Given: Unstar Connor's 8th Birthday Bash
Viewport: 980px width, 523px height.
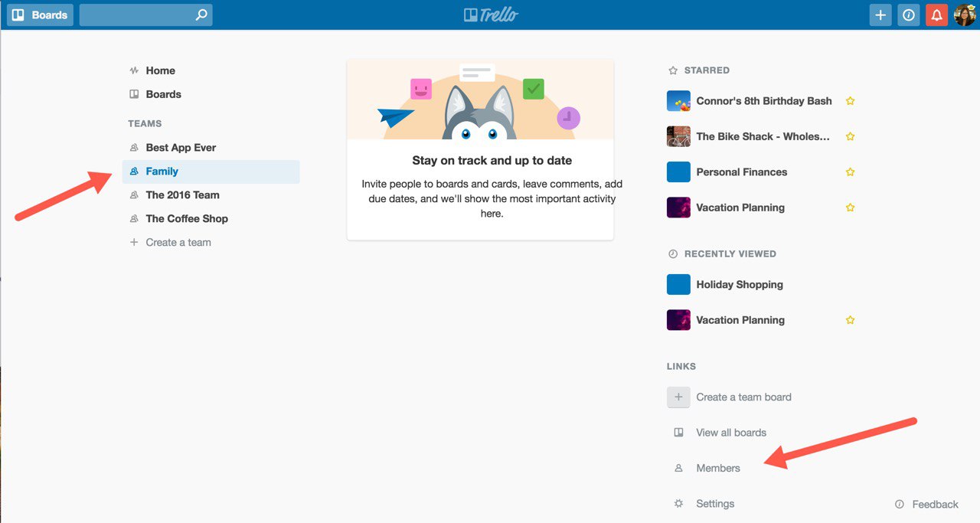Looking at the screenshot, I should click(x=850, y=101).
